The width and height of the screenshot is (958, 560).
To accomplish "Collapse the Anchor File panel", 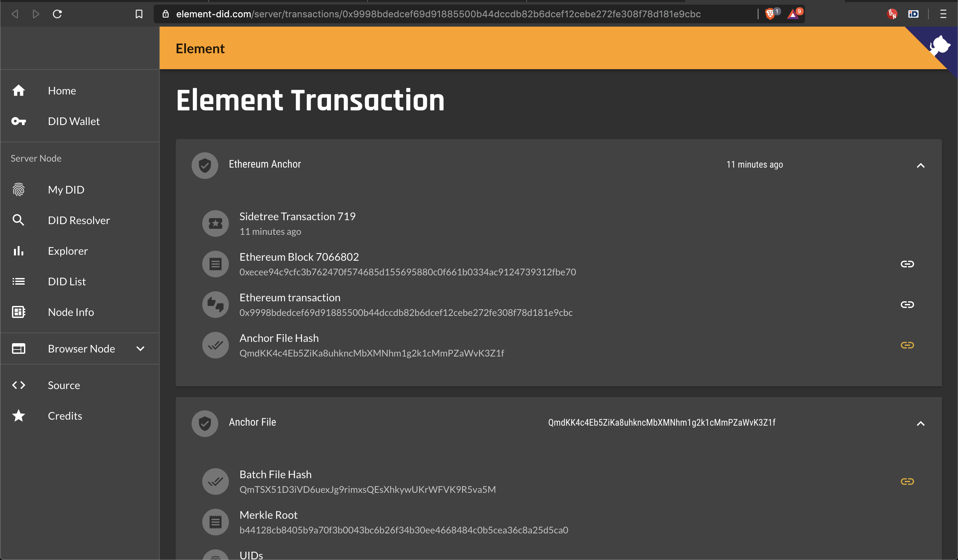I will [920, 423].
